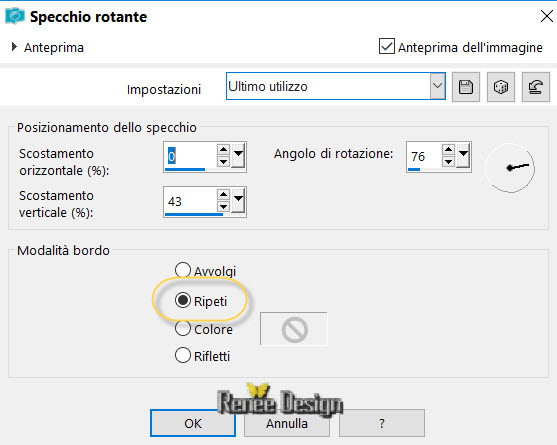
Task: Select the Ripeti edge mode option
Action: 183,300
